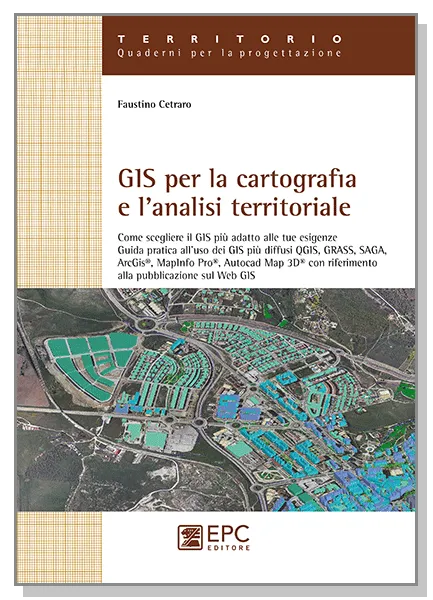The width and height of the screenshot is (433, 600).
Task: Click the line starting "ArcGis®, MapInfo Pro®"
Action: [x=247, y=263]
